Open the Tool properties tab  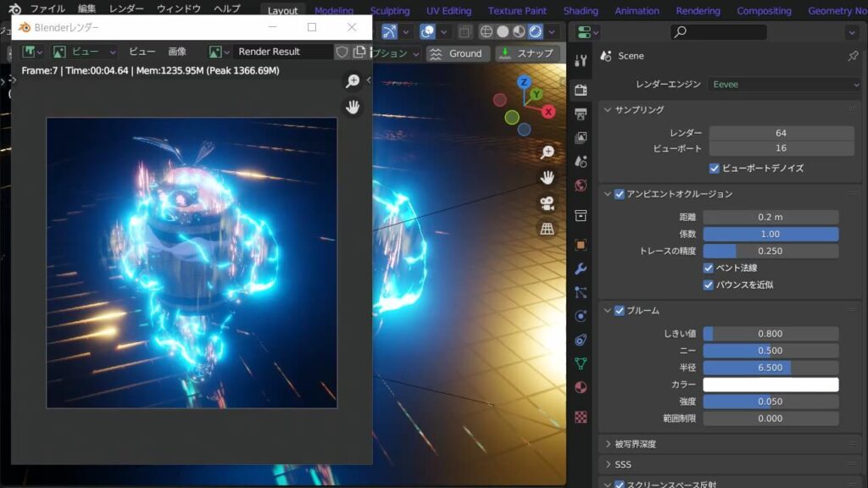[581, 60]
